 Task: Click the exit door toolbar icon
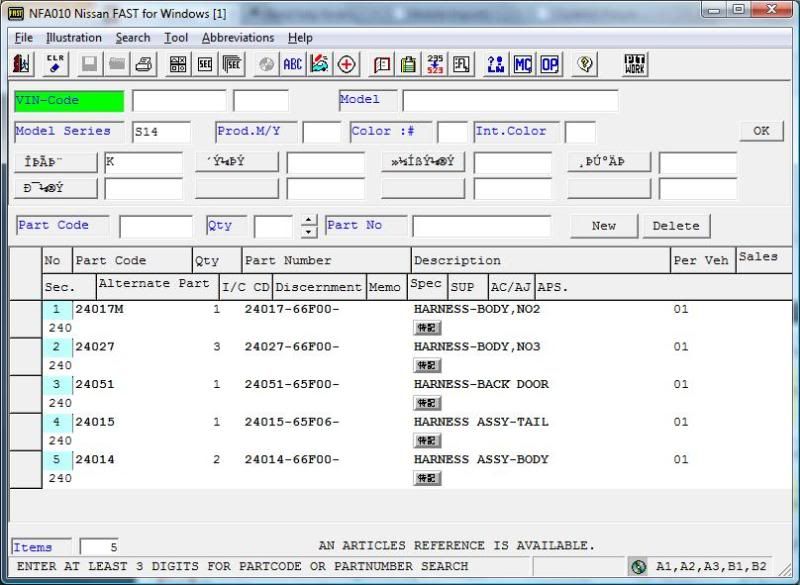tap(22, 64)
